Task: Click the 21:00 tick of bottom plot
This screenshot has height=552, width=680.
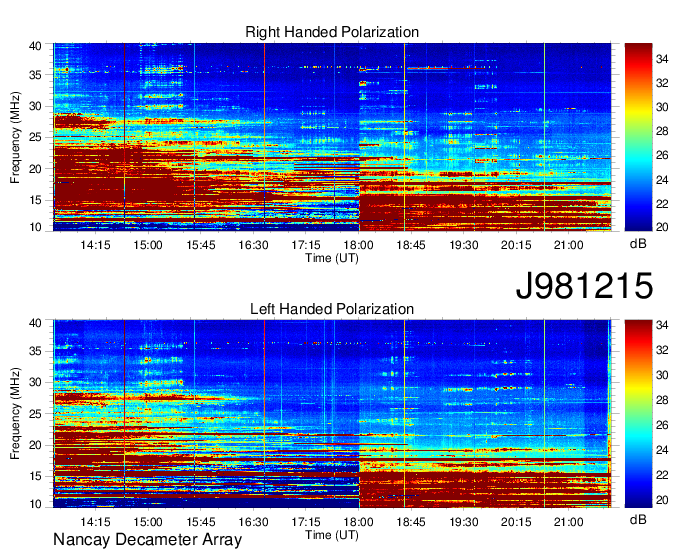Action: pyautogui.click(x=569, y=522)
